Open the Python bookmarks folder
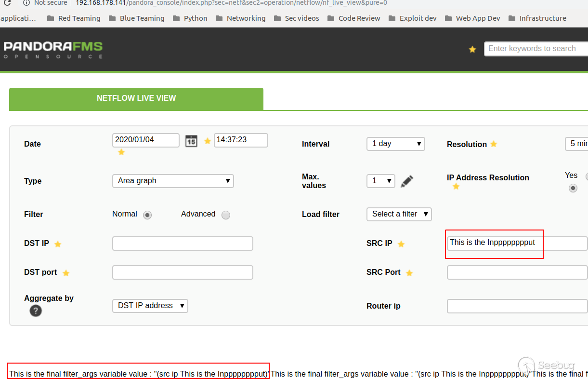The width and height of the screenshot is (588, 379). 190,18
